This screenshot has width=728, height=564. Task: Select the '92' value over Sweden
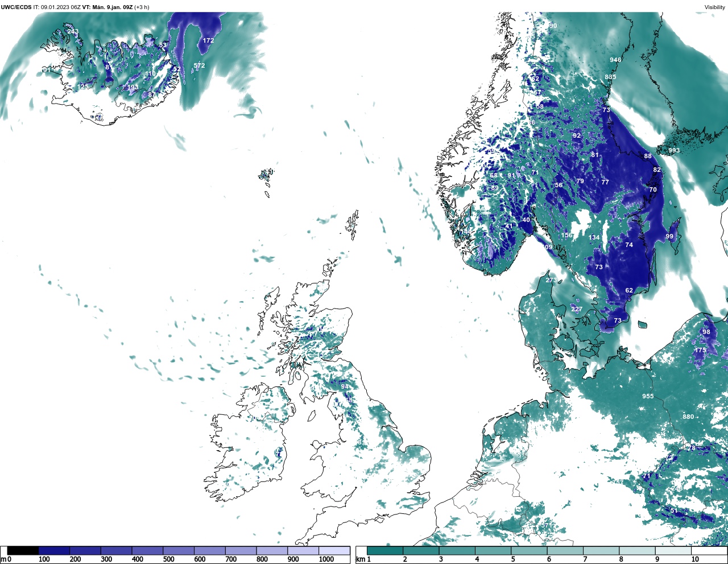click(577, 136)
